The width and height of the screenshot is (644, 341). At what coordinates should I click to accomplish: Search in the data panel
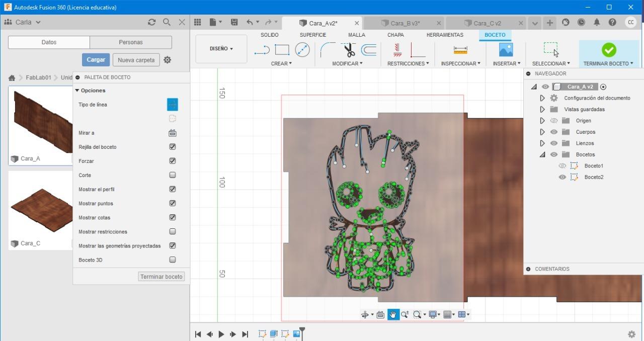pos(167,22)
